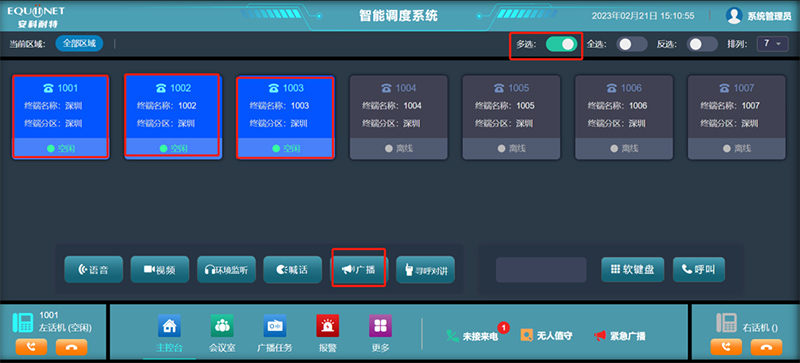The width and height of the screenshot is (800, 363).
Task: Turn on the 反选 invert selection switch
Action: coord(702,44)
